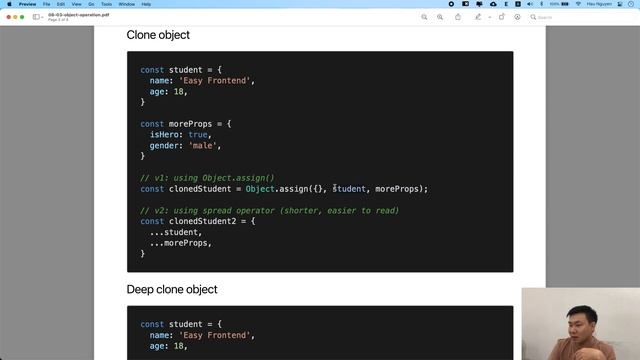640x360 pixels.
Task: Click the document title 08-03-object-operation.pdf
Action: (78, 15)
